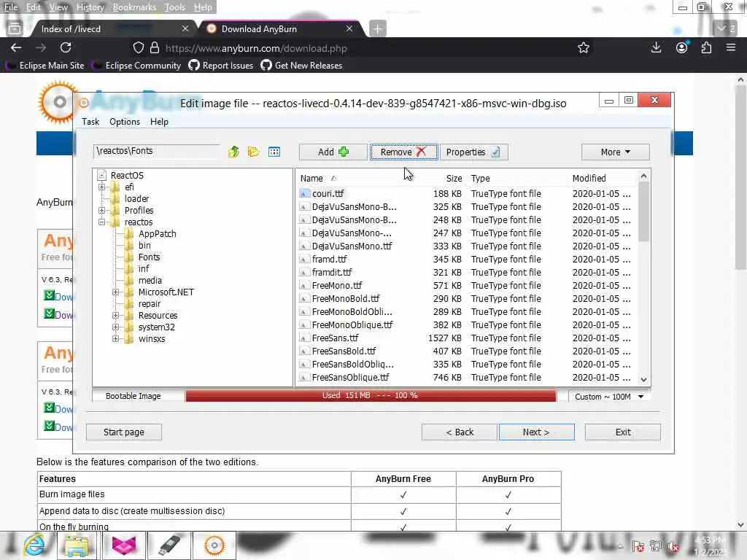Open the browser hamburger menu
The image size is (747, 560).
[x=731, y=47]
